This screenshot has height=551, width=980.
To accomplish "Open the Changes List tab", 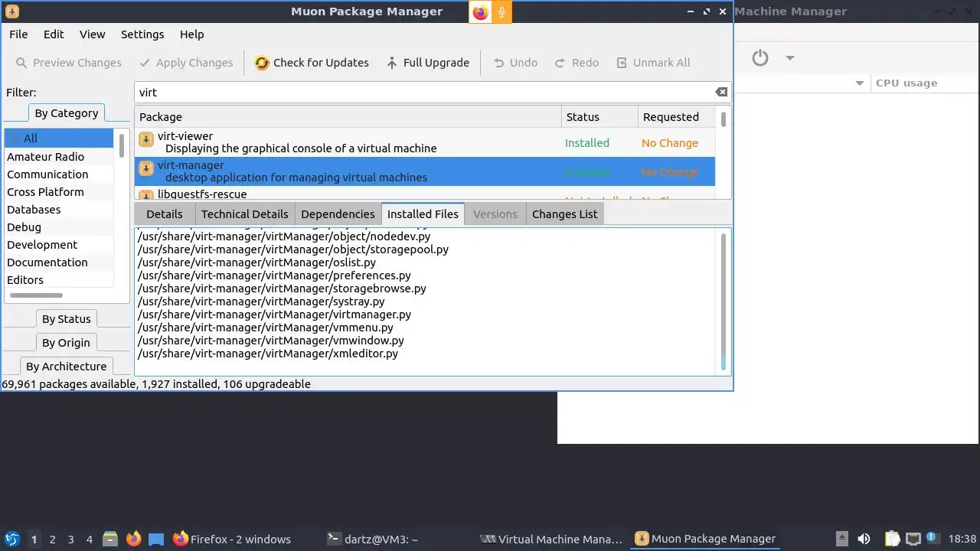I will click(x=565, y=214).
